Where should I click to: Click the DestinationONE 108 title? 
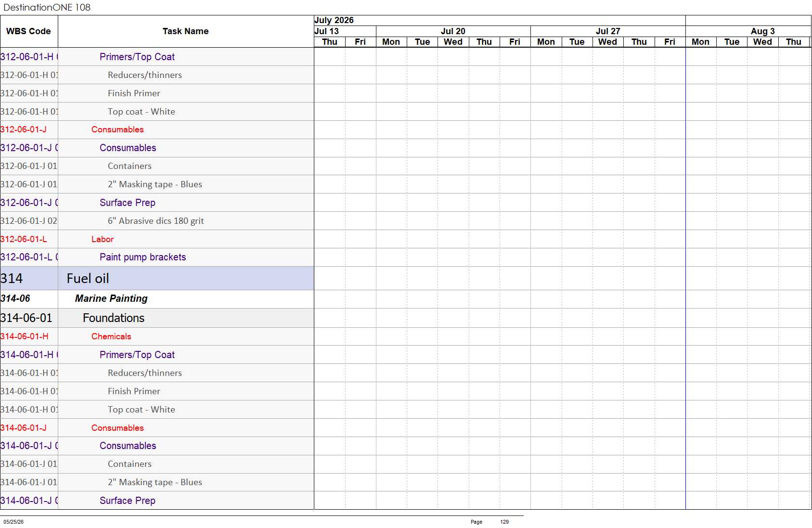(47, 7)
